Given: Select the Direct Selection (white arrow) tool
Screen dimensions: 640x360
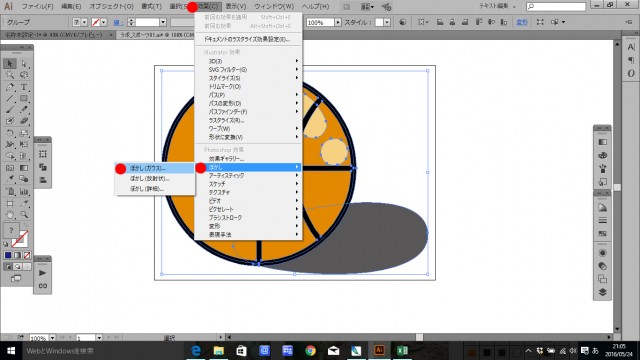Looking at the screenshot, I should pos(24,64).
